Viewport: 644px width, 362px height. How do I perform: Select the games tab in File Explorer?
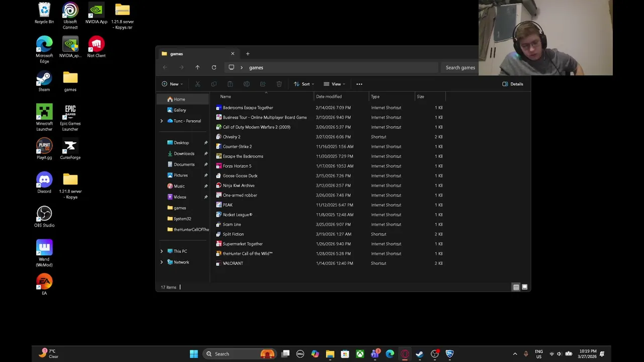point(197,53)
